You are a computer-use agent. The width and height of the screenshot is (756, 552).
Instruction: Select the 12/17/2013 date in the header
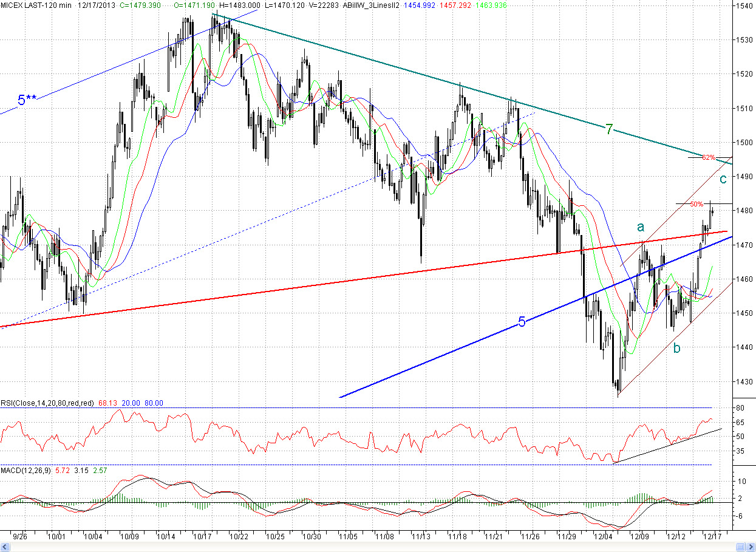[97, 5]
